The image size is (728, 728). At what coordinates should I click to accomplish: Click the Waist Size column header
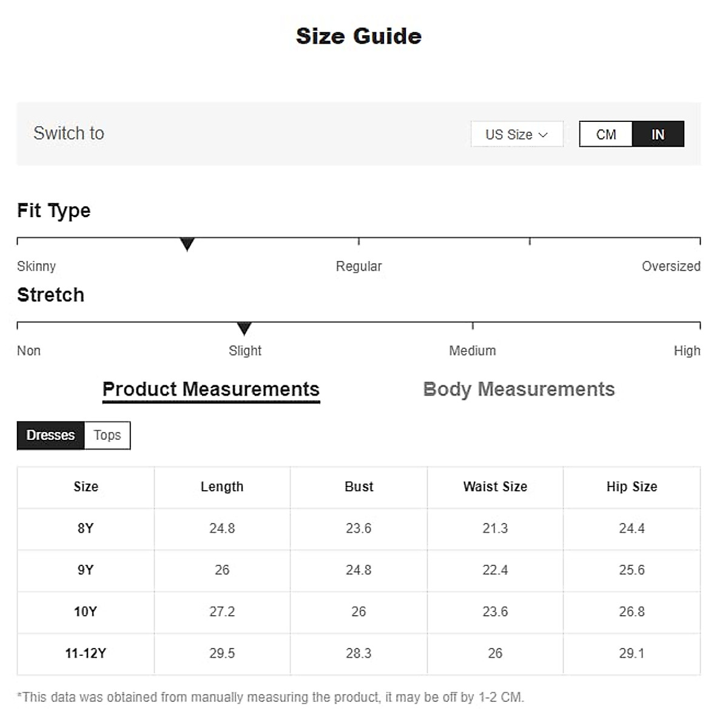pyautogui.click(x=495, y=487)
